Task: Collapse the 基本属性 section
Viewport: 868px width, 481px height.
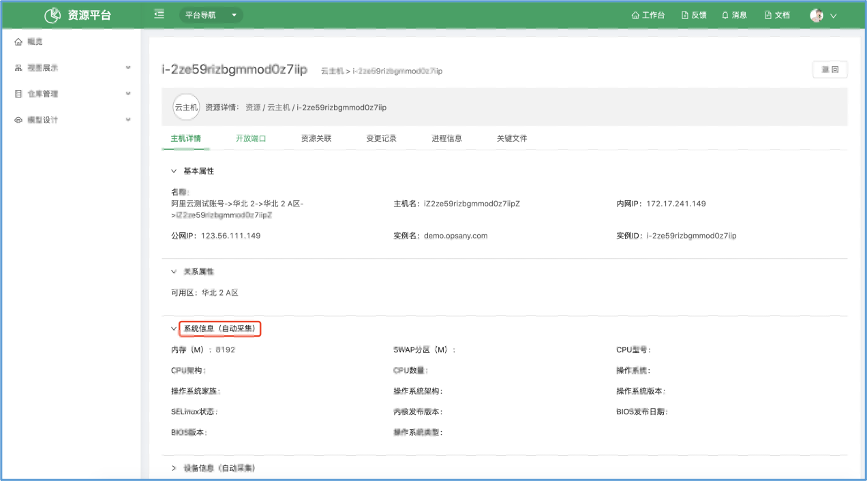Action: pos(174,171)
